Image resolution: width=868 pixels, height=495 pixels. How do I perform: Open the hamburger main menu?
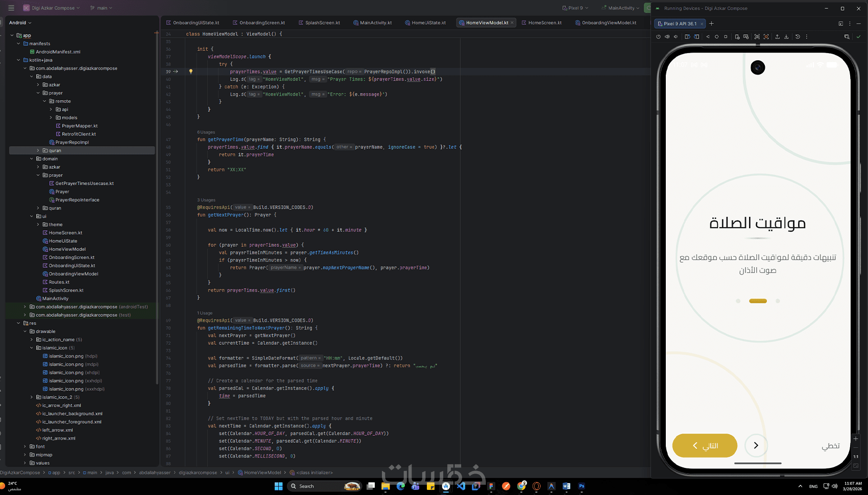click(x=11, y=8)
